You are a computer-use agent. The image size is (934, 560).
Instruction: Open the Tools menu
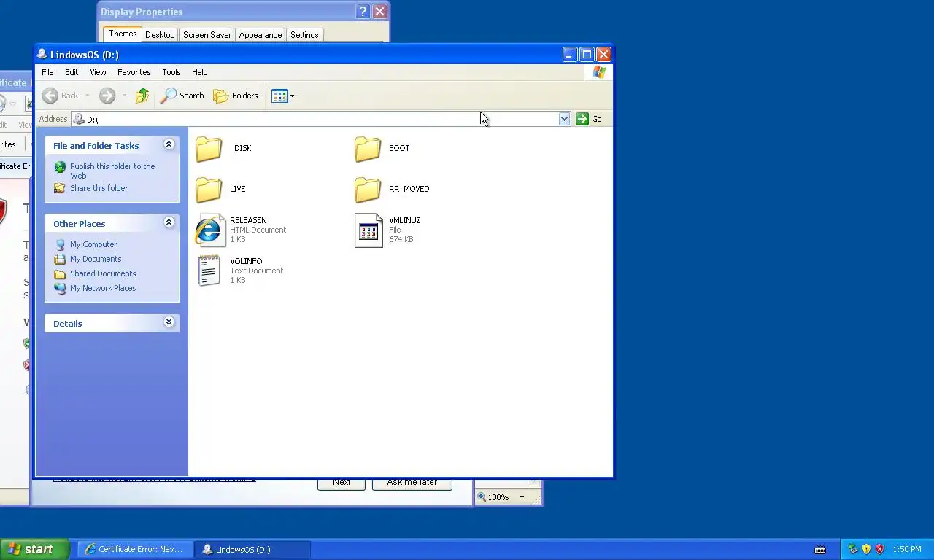click(x=171, y=72)
